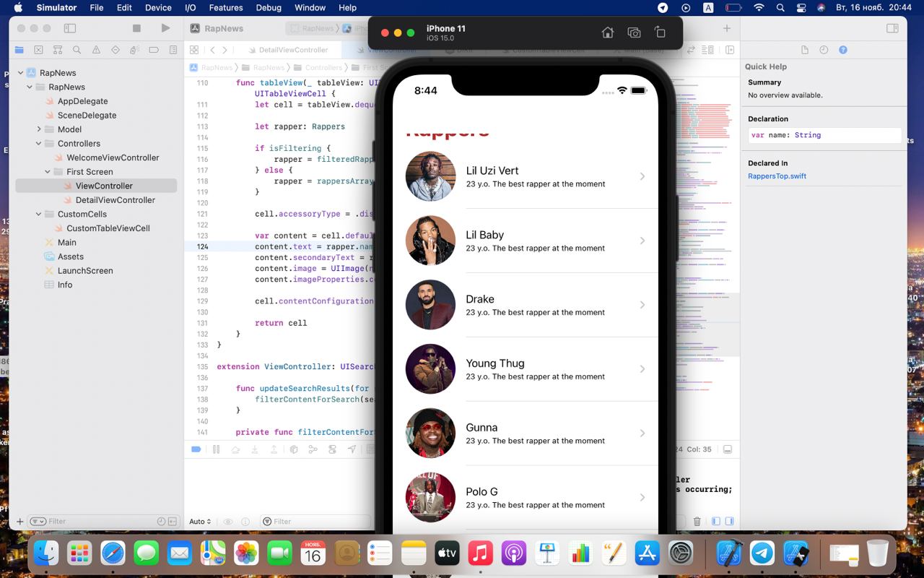Simulate location arrow in debug bar
This screenshot has height=578, width=924.
pyautogui.click(x=352, y=449)
